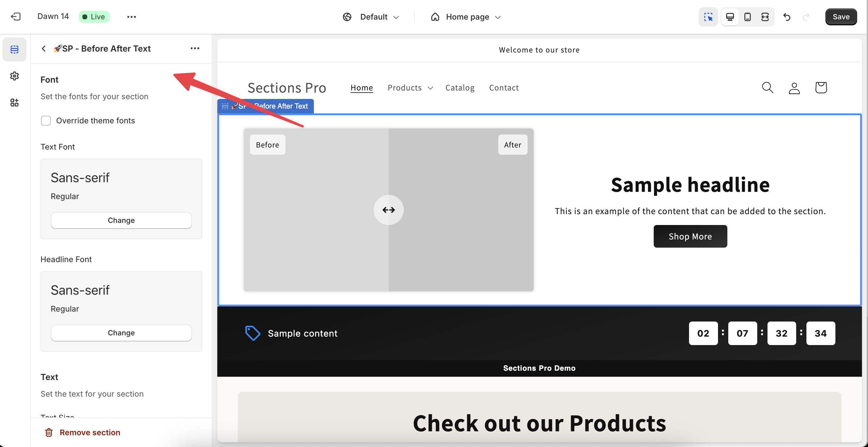The height and width of the screenshot is (447, 868).
Task: Open App embeds panel in sidebar
Action: [x=14, y=103]
